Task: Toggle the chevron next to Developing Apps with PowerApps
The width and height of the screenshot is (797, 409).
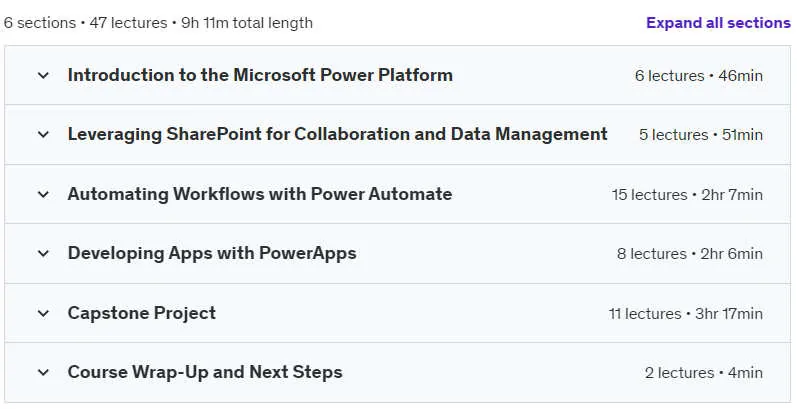Action: click(44, 253)
